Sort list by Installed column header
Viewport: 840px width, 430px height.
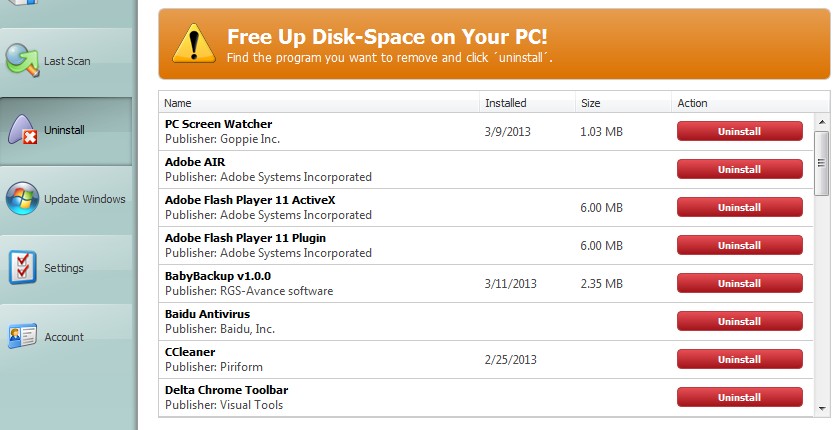pyautogui.click(x=505, y=103)
